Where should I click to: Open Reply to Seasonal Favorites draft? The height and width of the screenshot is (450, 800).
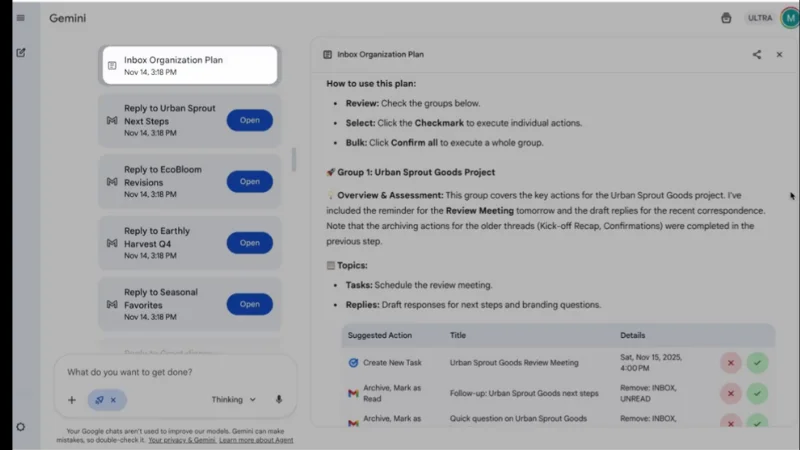pos(249,304)
